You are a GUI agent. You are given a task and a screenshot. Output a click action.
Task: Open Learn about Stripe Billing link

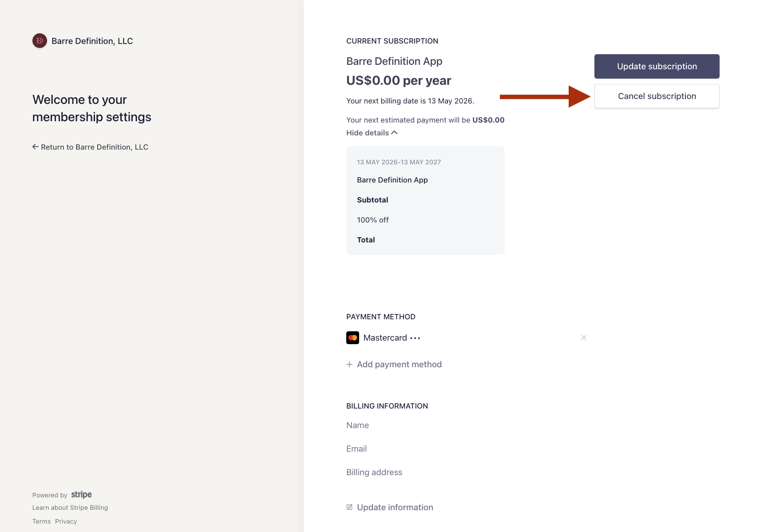pyautogui.click(x=70, y=508)
